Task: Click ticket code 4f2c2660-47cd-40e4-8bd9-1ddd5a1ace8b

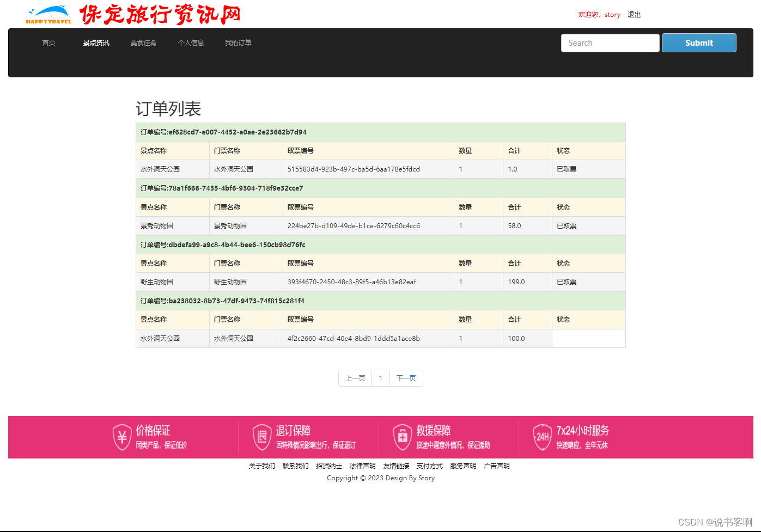Action: coord(354,339)
